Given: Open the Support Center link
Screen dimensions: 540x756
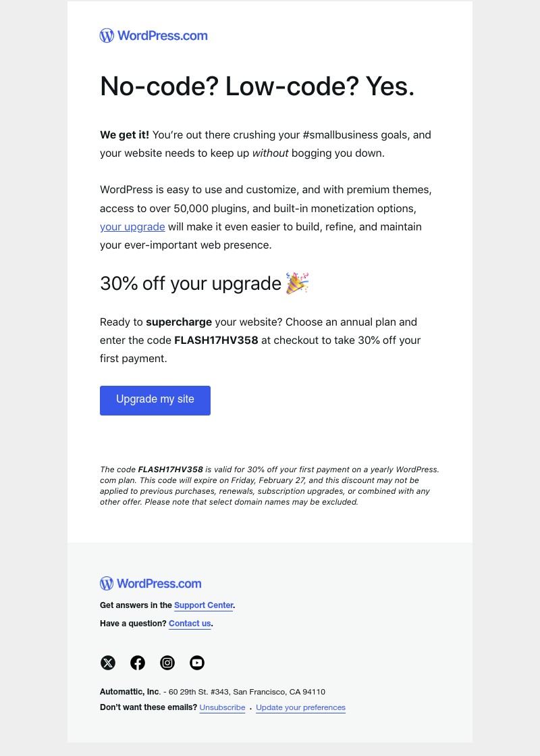Looking at the screenshot, I should pyautogui.click(x=204, y=605).
